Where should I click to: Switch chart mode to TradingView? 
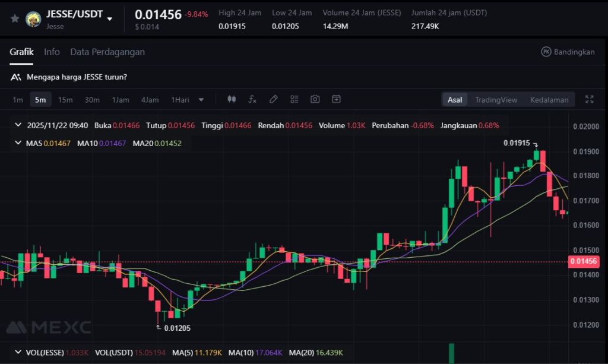point(496,100)
